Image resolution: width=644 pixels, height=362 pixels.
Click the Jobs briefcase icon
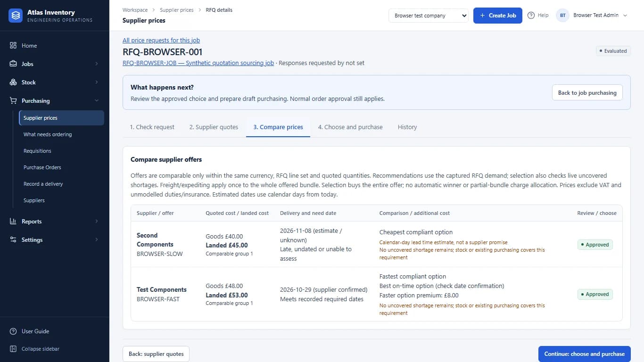pos(13,64)
